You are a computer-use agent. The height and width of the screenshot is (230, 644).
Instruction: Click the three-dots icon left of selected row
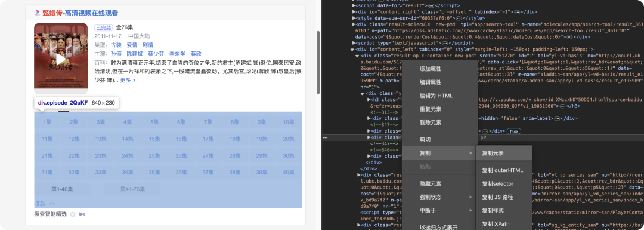pyautogui.click(x=325, y=137)
